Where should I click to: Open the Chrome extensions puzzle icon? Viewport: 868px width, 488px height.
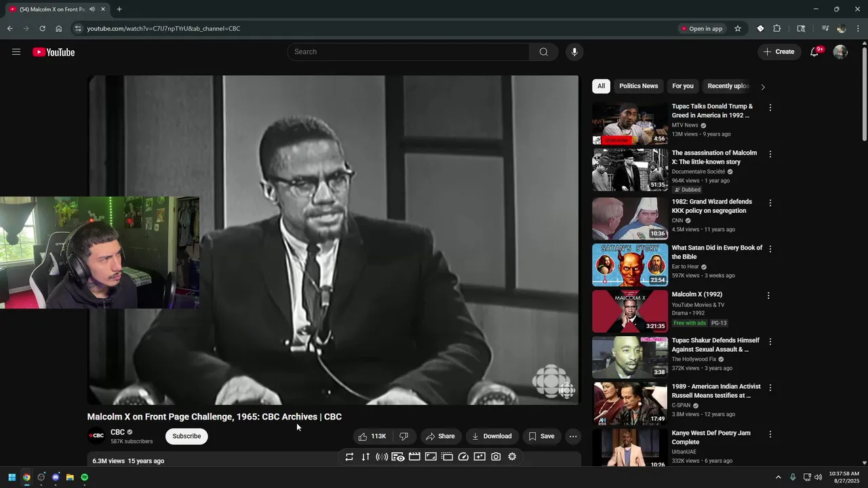[x=777, y=28]
